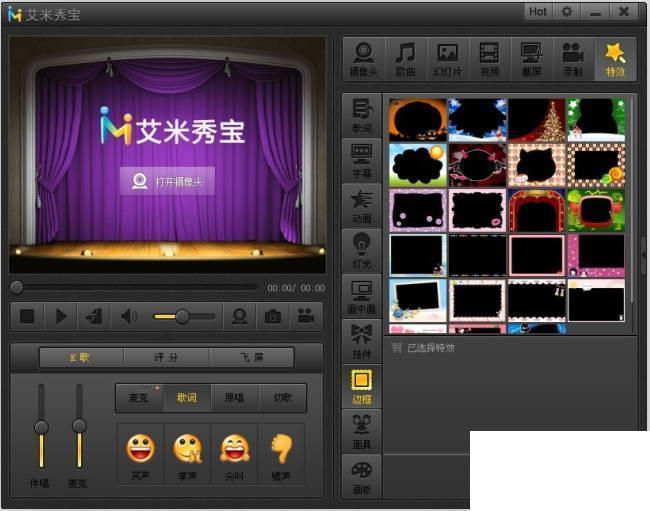The height and width of the screenshot is (511, 650).
Task: Click the 打开摄像头 button on stage
Action: click(167, 181)
